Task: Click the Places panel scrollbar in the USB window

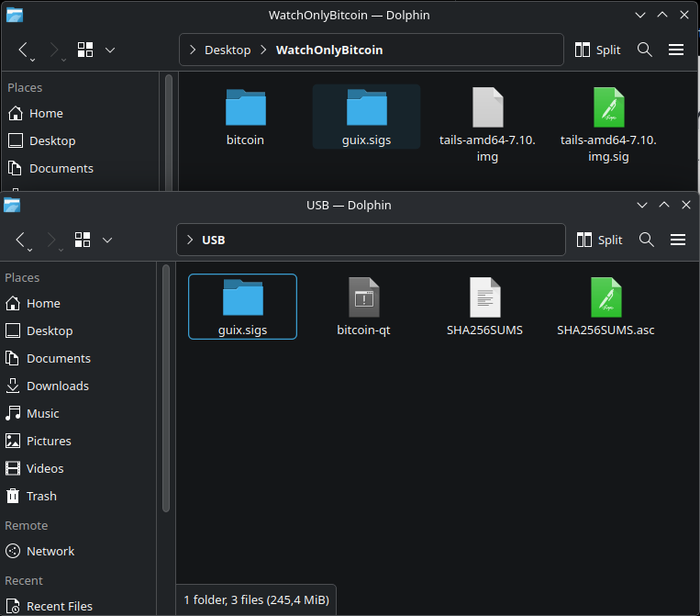Action: (x=166, y=387)
